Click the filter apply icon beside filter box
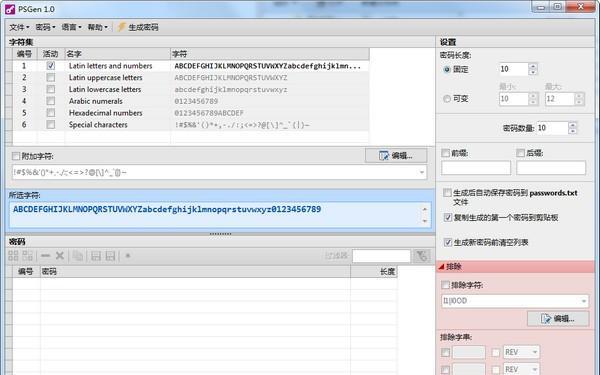This screenshot has width=600, height=375. click(422, 256)
